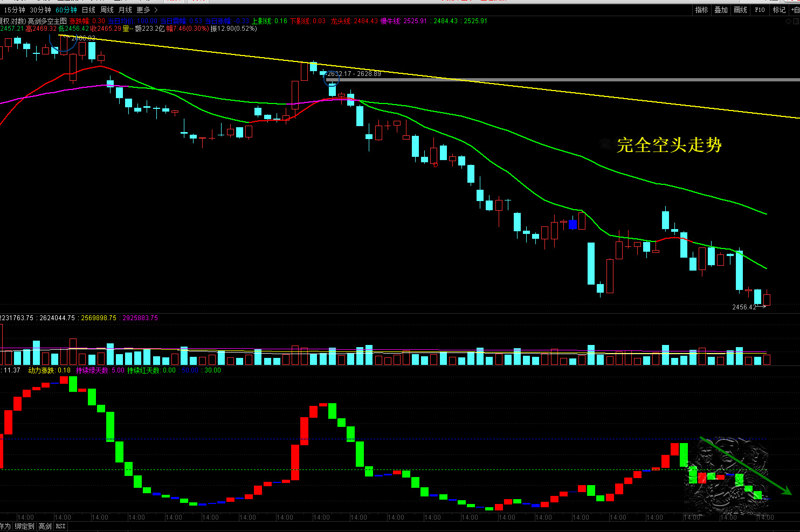Switch to 周线 weekly chart
This screenshot has width=800, height=532.
(x=106, y=10)
